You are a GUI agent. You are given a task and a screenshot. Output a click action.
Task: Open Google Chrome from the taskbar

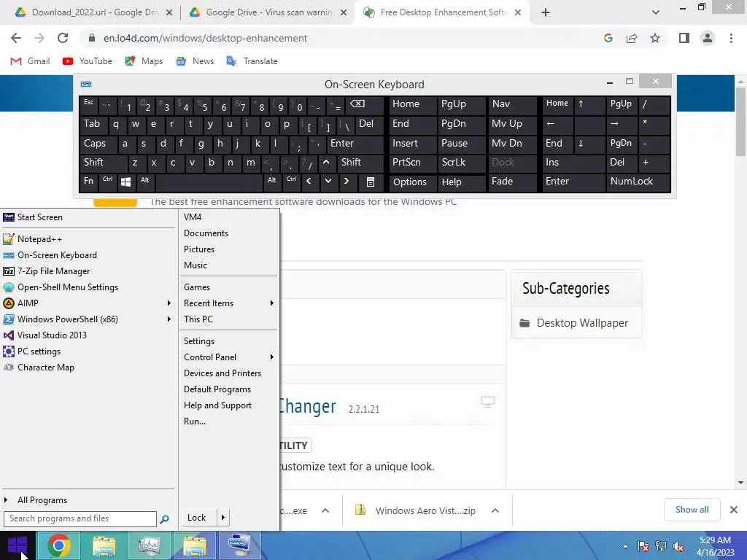[x=58, y=545]
